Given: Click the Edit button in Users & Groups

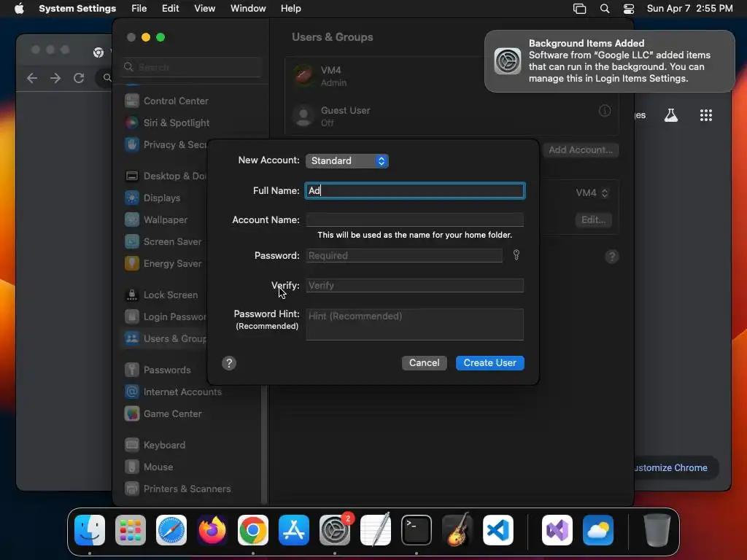Looking at the screenshot, I should click(x=593, y=220).
